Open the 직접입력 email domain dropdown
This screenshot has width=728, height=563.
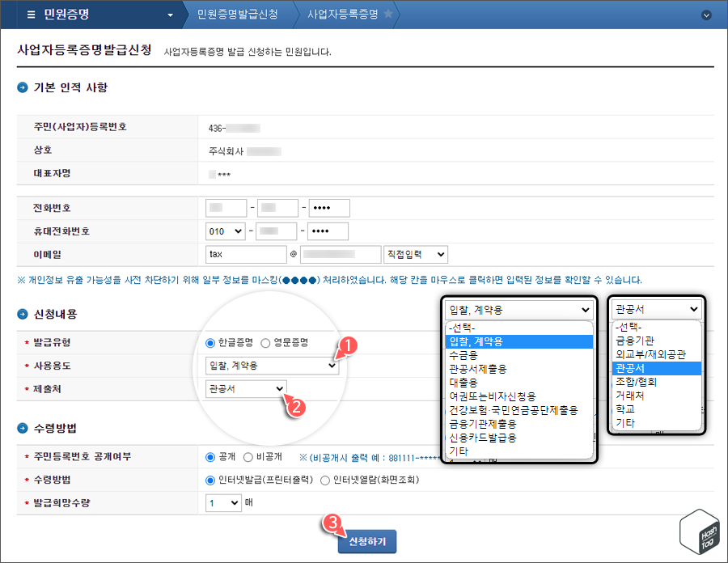click(x=416, y=253)
